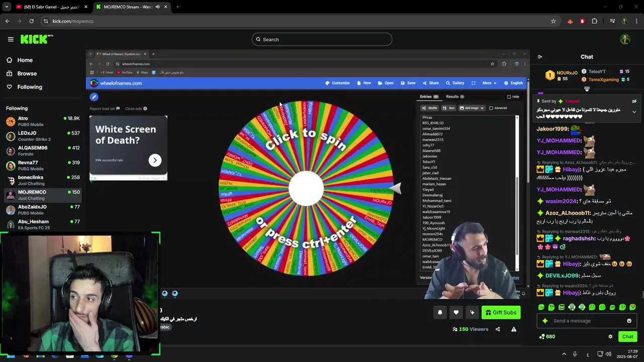Open boneclinks's followed channel
644x362 pixels.
click(43, 180)
